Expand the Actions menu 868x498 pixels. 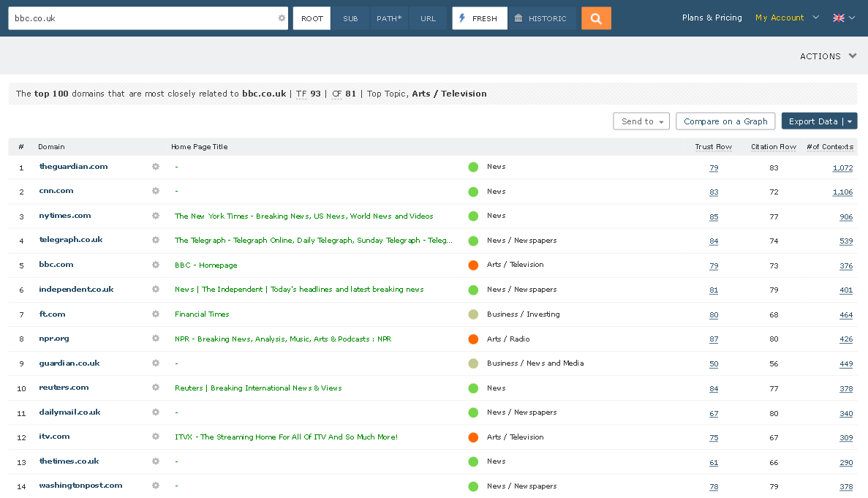[x=828, y=56]
